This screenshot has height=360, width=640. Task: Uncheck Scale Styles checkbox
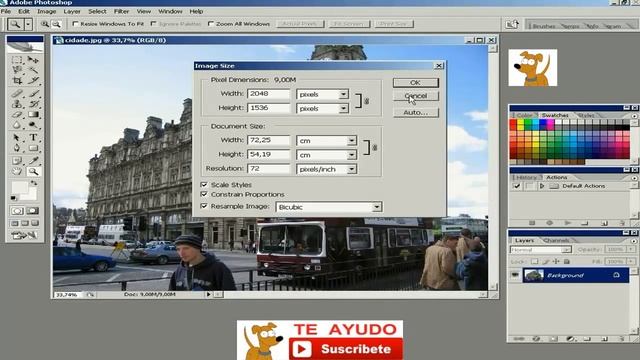[204, 185]
